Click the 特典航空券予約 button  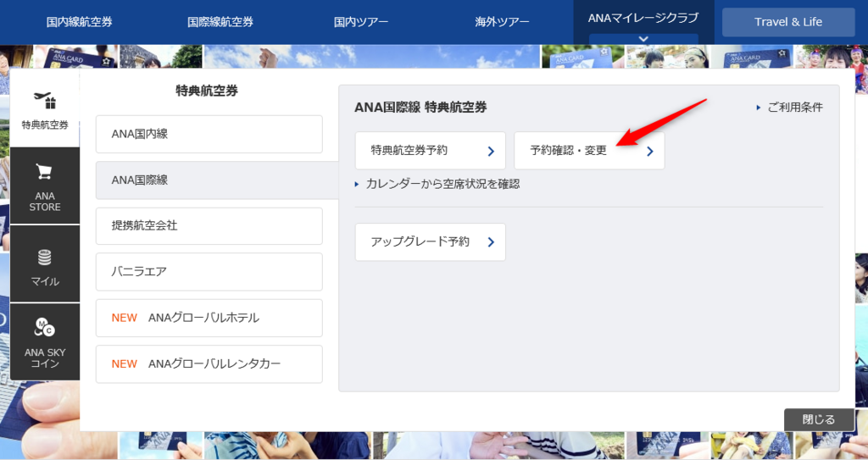[430, 151]
